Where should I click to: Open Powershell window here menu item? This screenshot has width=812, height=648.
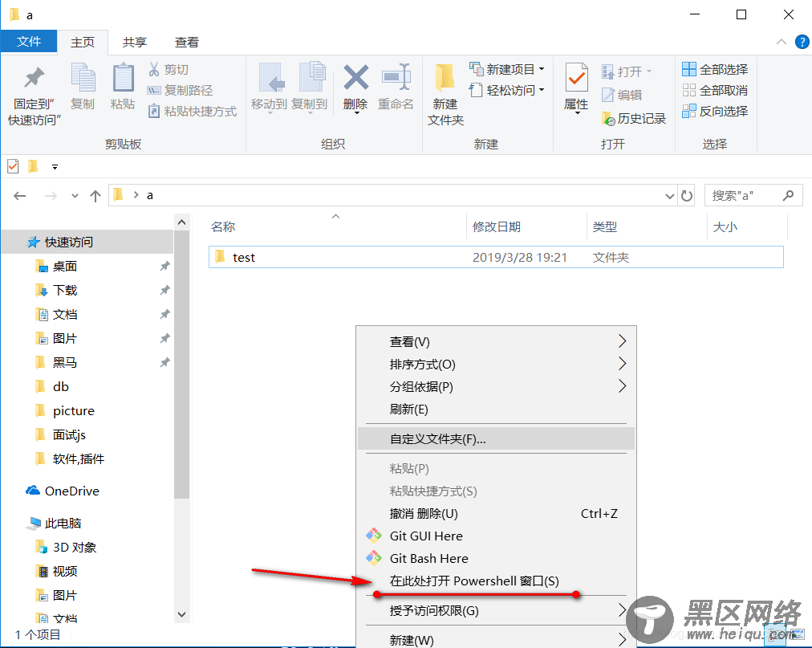pos(496,581)
